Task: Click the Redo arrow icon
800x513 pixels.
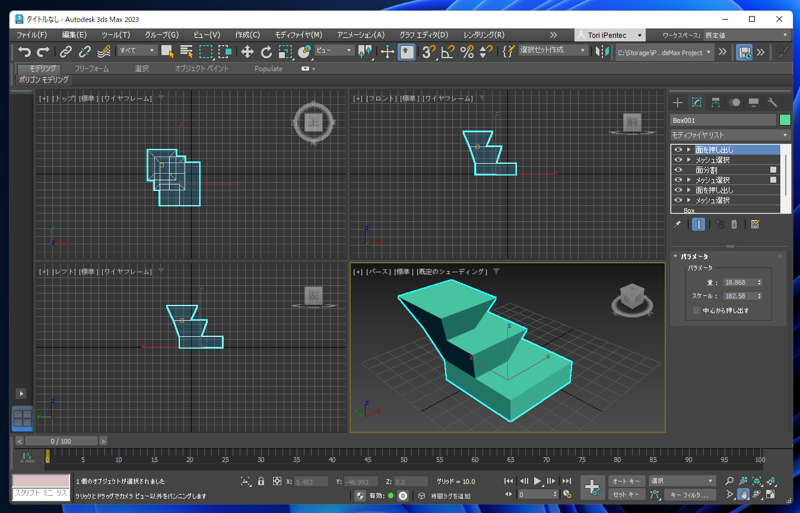Action: click(x=43, y=52)
